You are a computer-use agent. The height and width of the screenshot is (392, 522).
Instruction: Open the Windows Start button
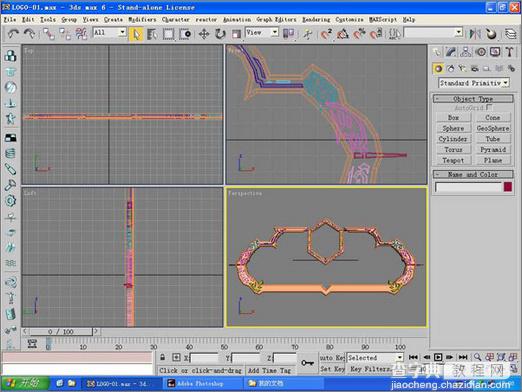point(24,383)
